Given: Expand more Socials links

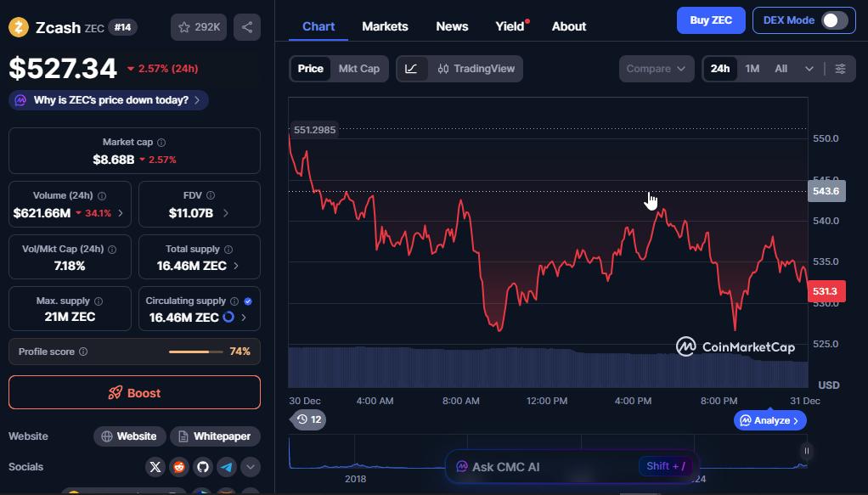Looking at the screenshot, I should [x=250, y=466].
